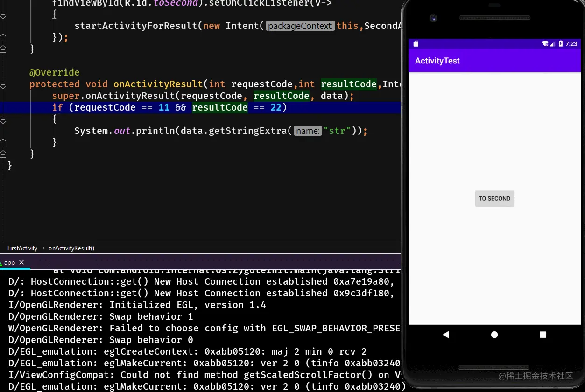Click the 'Failed to choose config' warning log line
The width and height of the screenshot is (585, 392).
pos(204,328)
